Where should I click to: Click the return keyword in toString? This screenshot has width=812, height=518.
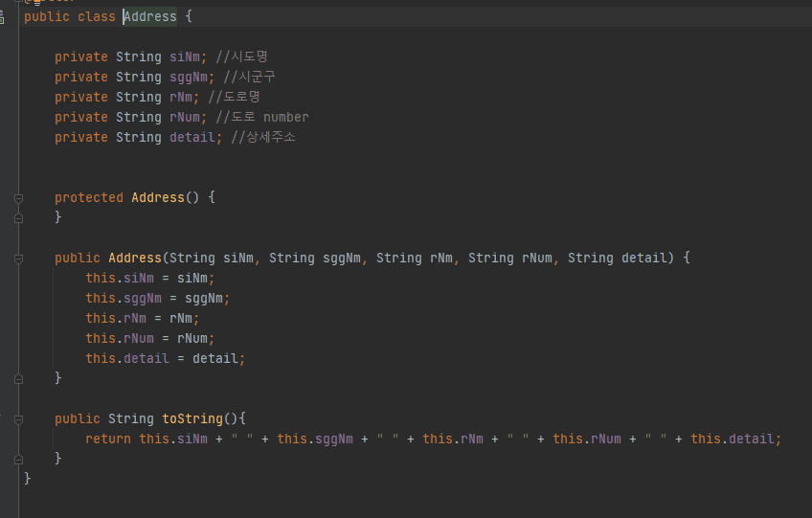[x=108, y=439]
